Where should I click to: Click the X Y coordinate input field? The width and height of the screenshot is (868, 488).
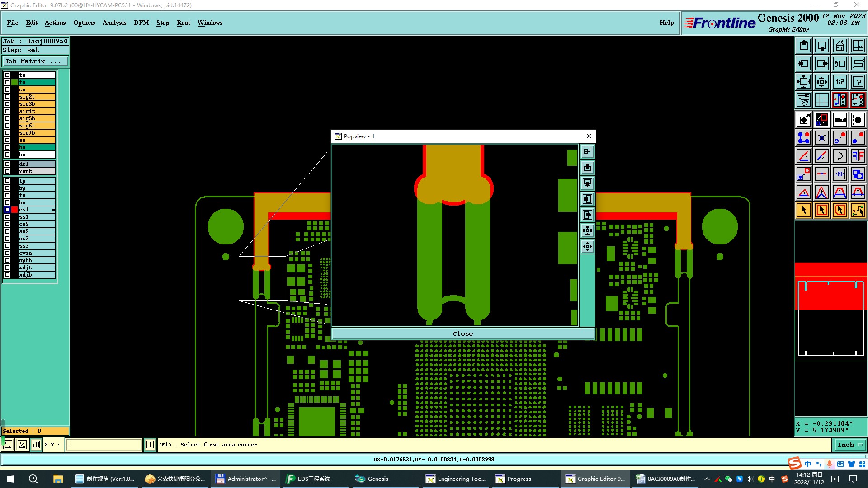click(x=104, y=445)
